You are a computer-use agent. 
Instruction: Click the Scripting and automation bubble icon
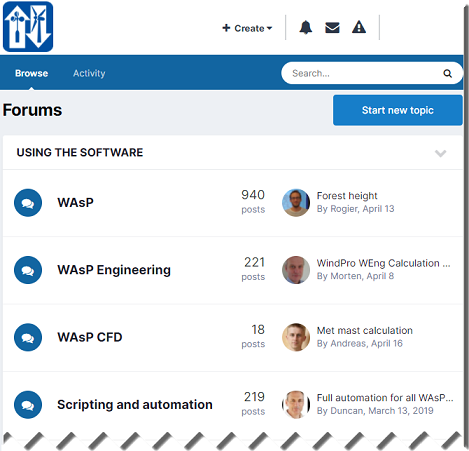pyautogui.click(x=28, y=405)
